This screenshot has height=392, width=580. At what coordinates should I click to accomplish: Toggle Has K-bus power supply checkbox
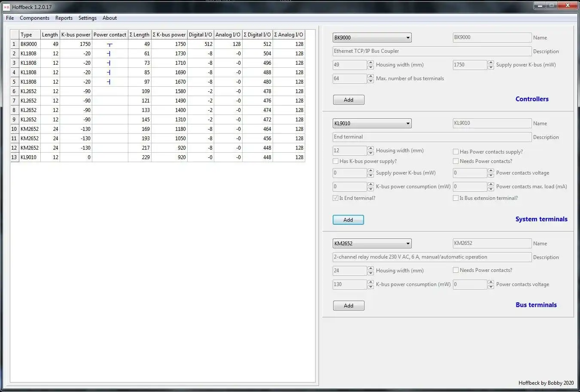[x=336, y=161]
